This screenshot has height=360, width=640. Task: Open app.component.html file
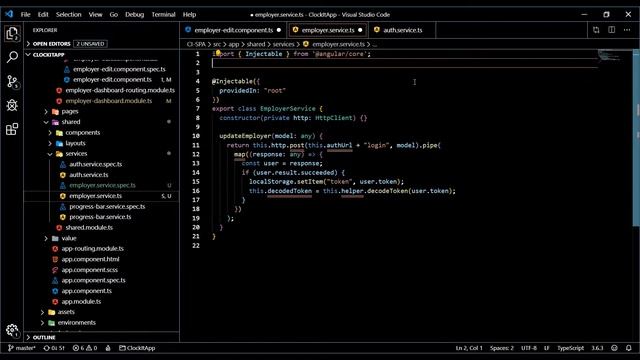(x=90, y=259)
